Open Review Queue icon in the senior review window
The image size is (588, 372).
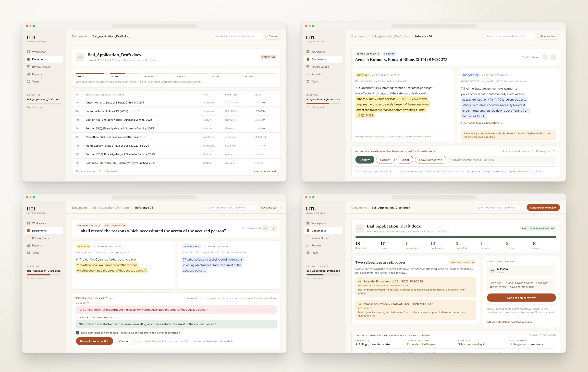pyautogui.click(x=308, y=238)
